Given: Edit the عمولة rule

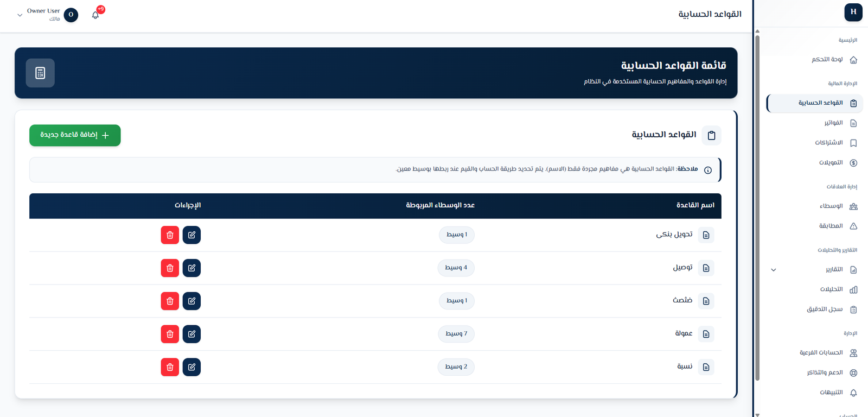Looking at the screenshot, I should pyautogui.click(x=192, y=334).
